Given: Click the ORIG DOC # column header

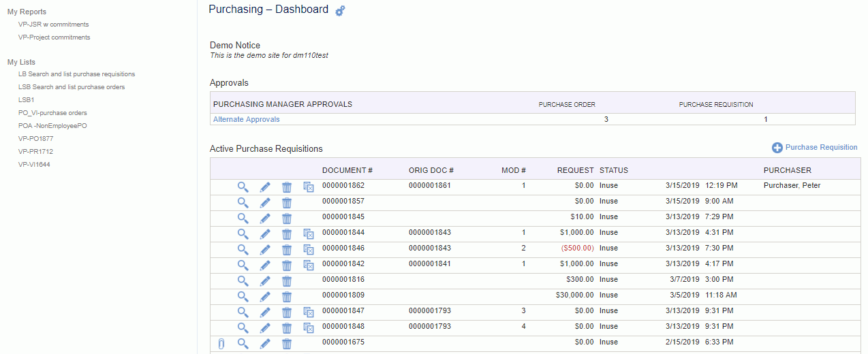Looking at the screenshot, I should coord(431,170).
